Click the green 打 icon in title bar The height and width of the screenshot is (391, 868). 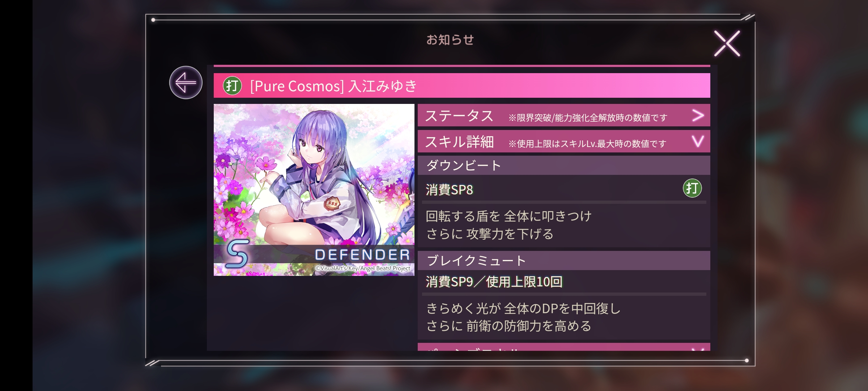(232, 86)
